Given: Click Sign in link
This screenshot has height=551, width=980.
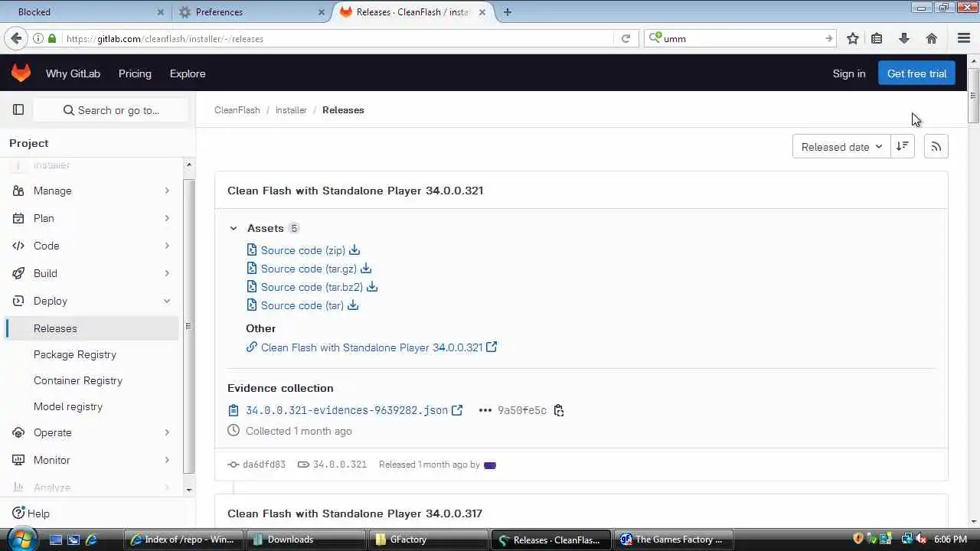Looking at the screenshot, I should pos(849,73).
